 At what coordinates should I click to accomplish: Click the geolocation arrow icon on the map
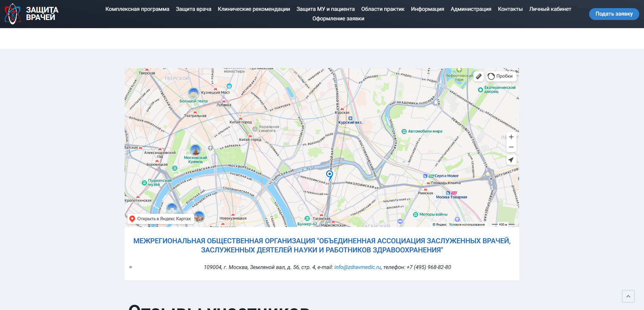511,160
